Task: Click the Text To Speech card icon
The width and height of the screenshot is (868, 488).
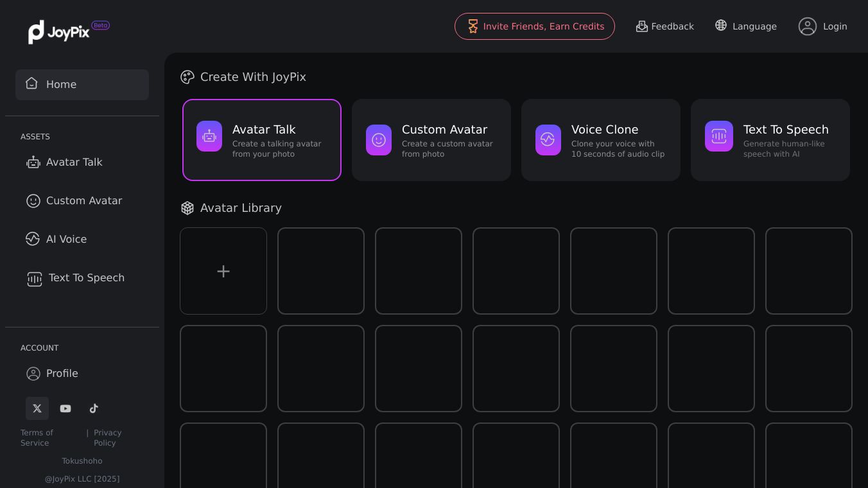Action: [719, 136]
